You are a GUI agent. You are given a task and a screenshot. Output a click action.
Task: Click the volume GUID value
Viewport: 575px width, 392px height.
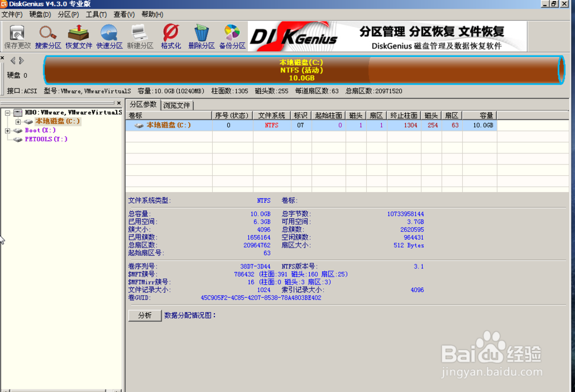click(x=260, y=298)
